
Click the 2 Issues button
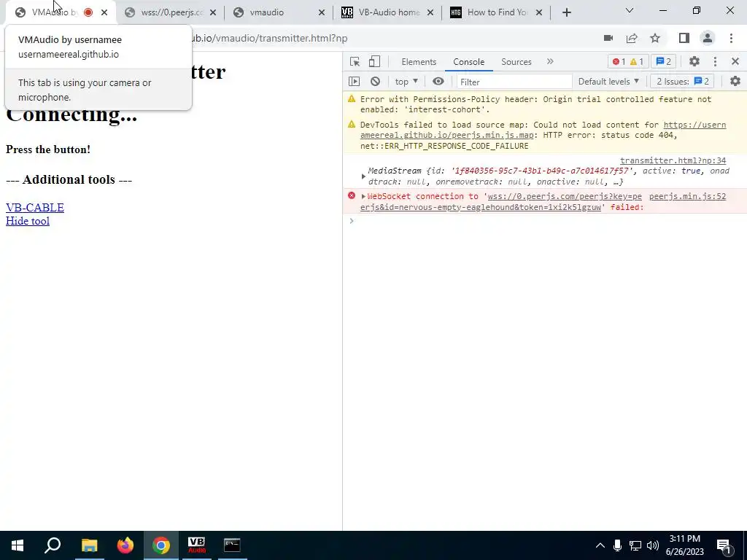coord(682,82)
